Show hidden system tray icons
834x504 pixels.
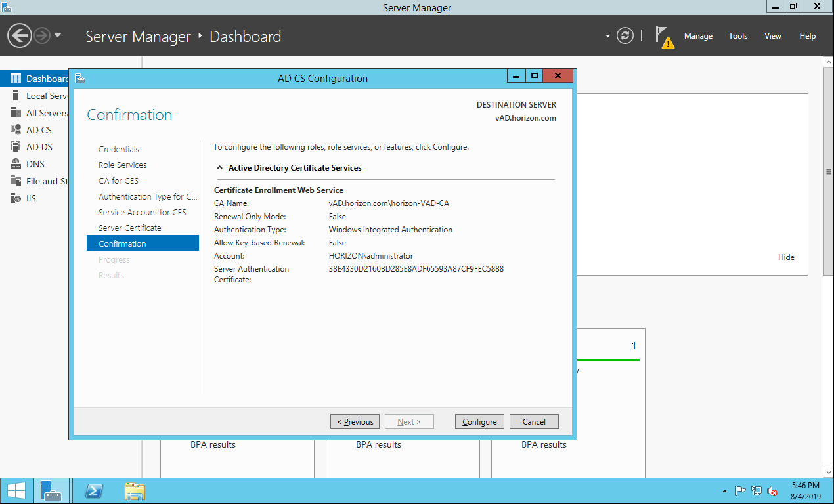click(724, 491)
